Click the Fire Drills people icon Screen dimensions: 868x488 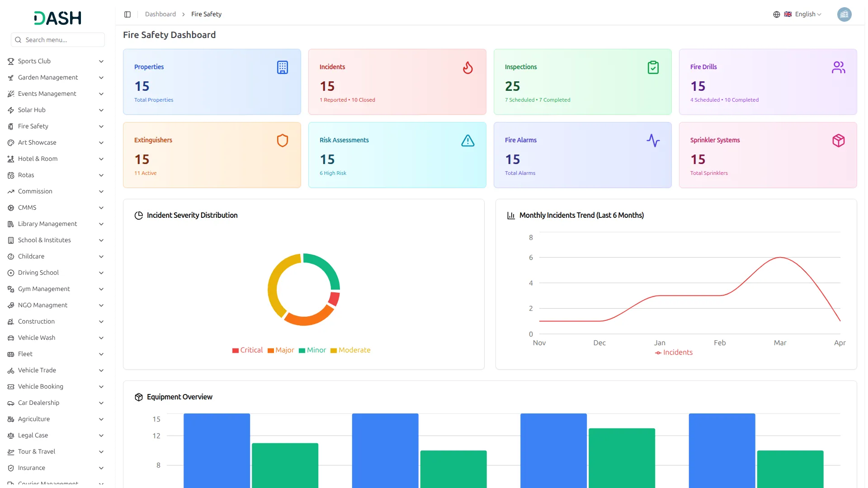pos(839,67)
